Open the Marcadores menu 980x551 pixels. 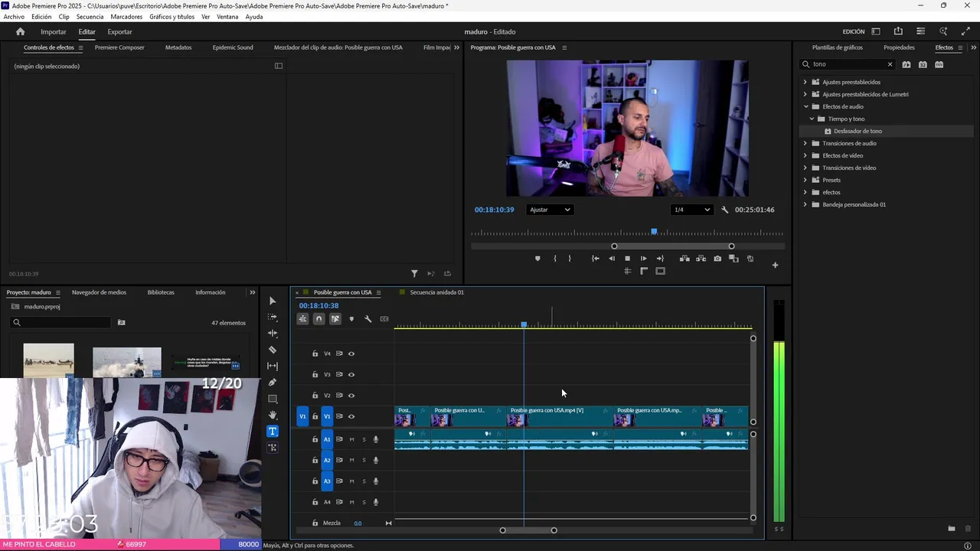pos(126,17)
